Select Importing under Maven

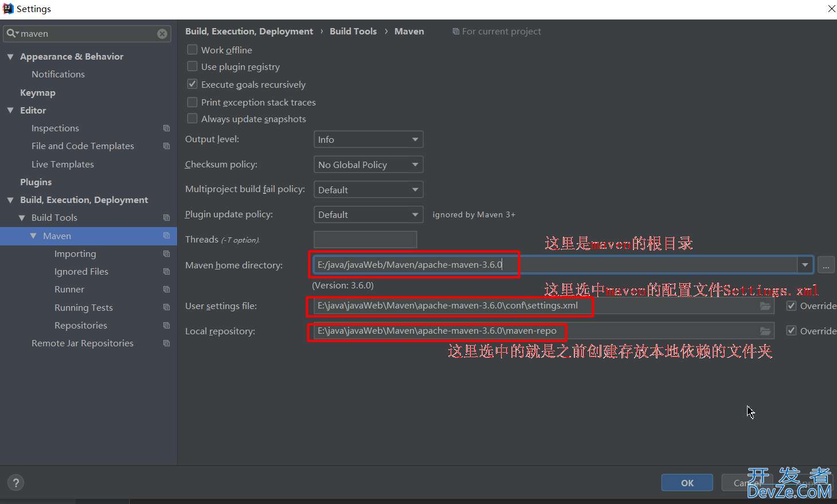75,253
